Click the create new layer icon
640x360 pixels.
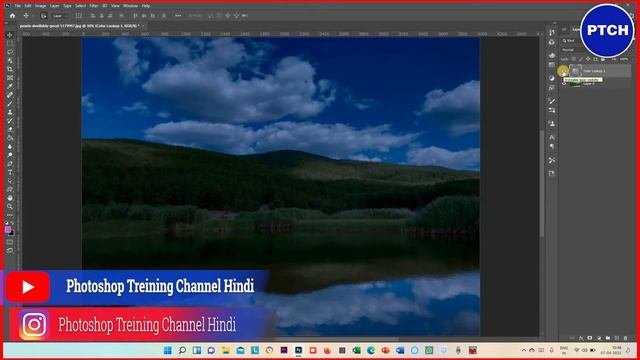click(x=617, y=338)
